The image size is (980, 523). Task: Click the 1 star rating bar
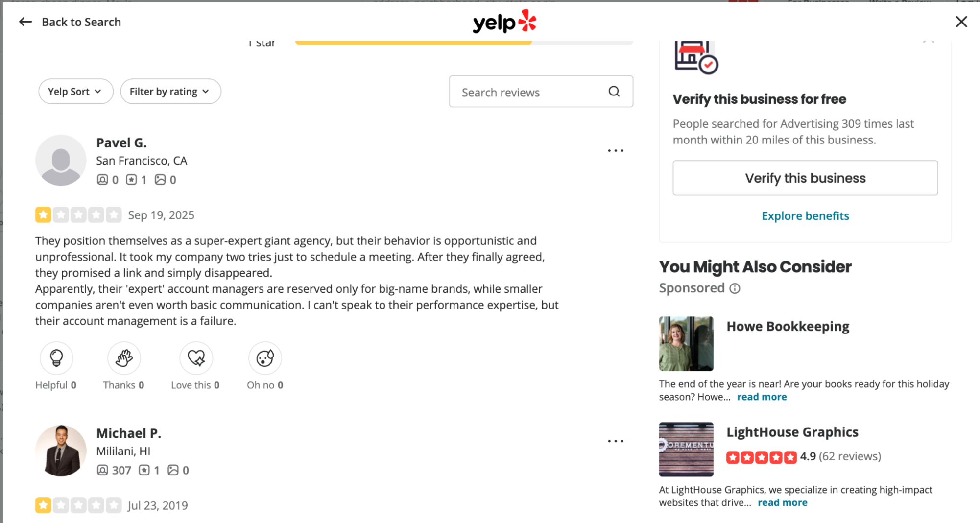[463, 43]
